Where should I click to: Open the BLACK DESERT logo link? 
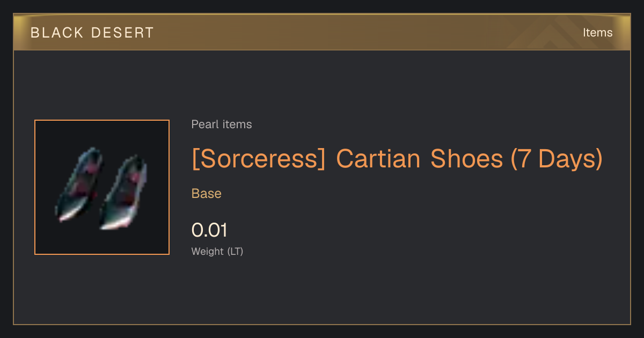coord(92,33)
